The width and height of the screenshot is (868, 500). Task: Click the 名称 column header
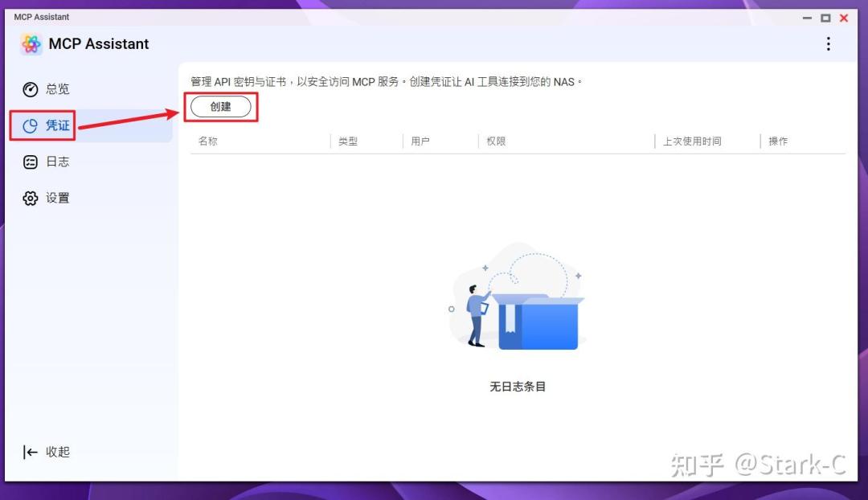click(x=208, y=141)
